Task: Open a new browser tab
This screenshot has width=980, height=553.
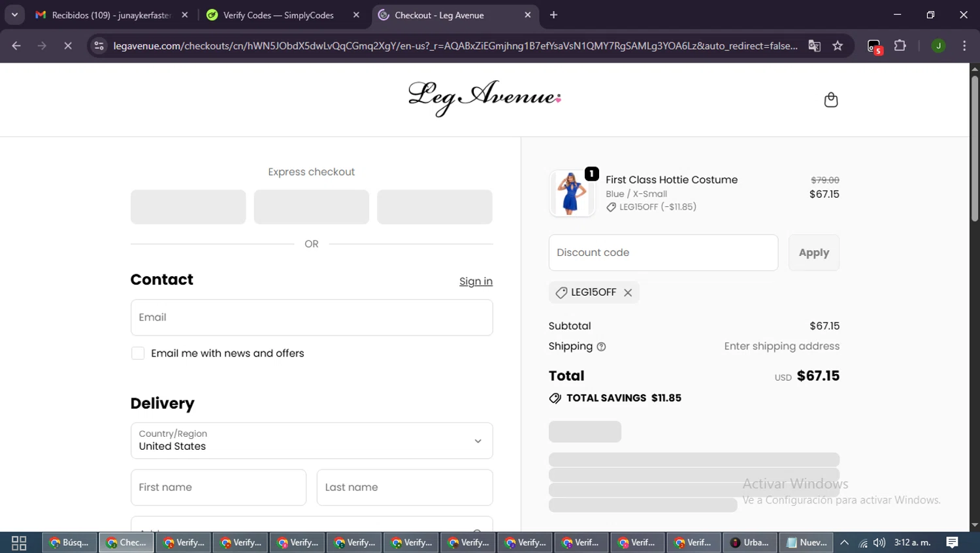Action: [553, 15]
